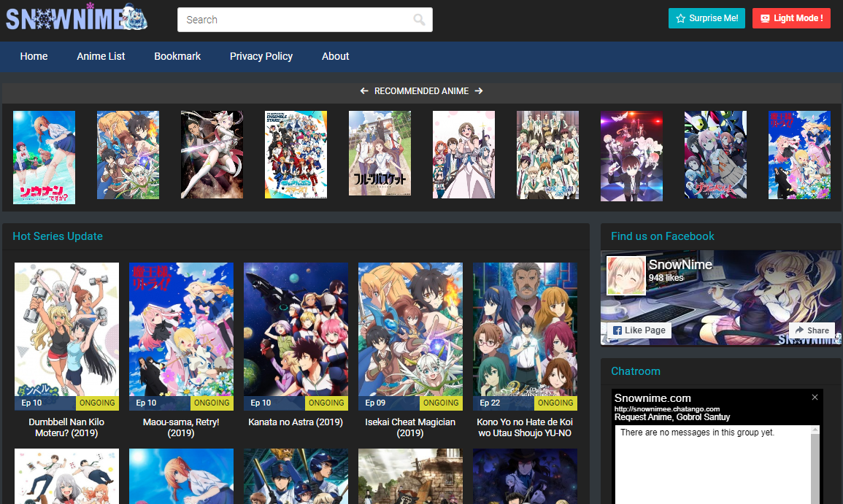
Task: Click the SnowNime Facebook page avatar
Action: [625, 276]
